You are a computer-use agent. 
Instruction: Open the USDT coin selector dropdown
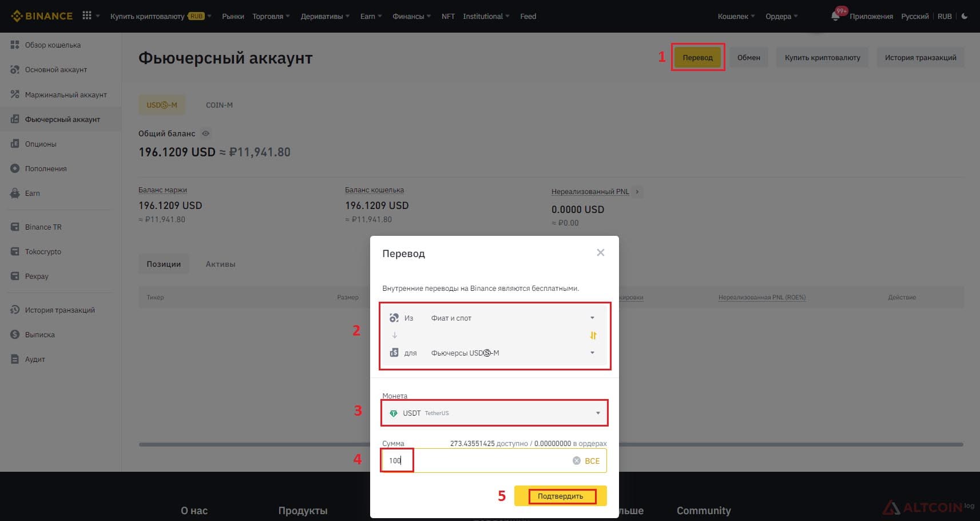[494, 413]
